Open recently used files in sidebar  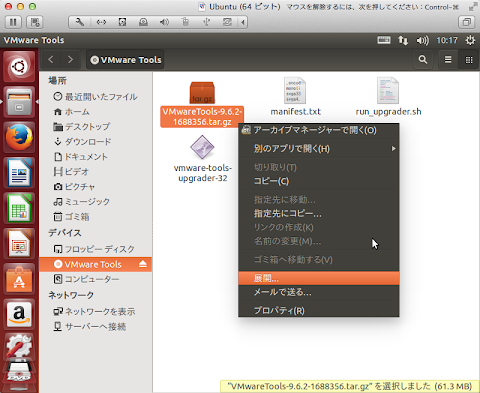[95, 97]
